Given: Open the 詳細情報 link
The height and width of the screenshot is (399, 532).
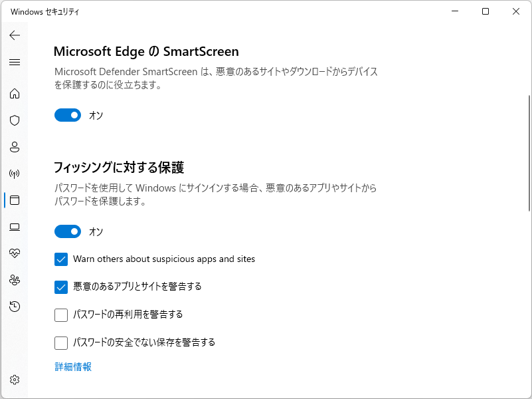Looking at the screenshot, I should click(72, 366).
